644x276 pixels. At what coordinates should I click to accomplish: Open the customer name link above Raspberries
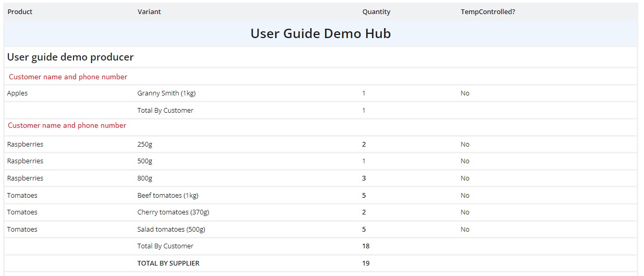click(x=67, y=125)
